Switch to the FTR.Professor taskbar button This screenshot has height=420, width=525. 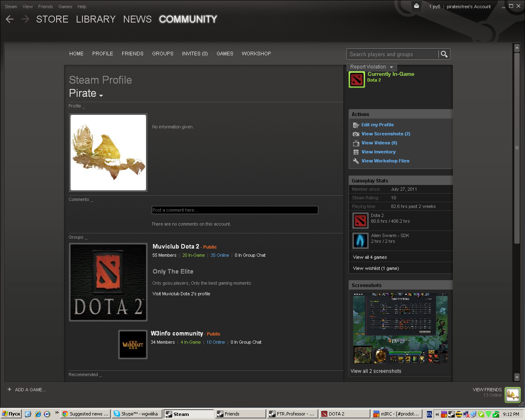[292, 414]
